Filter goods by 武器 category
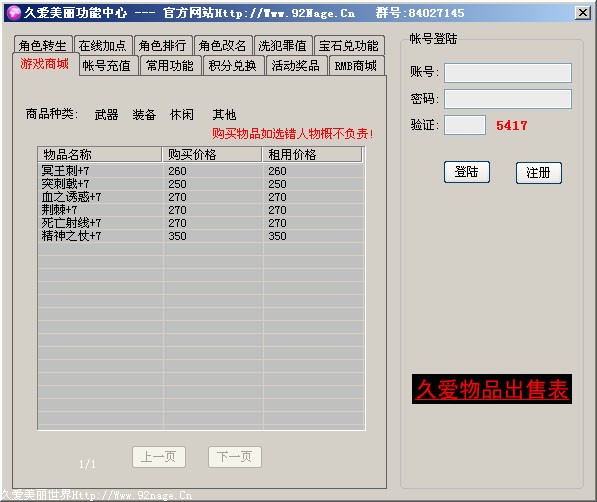The height and width of the screenshot is (502, 597). point(106,115)
